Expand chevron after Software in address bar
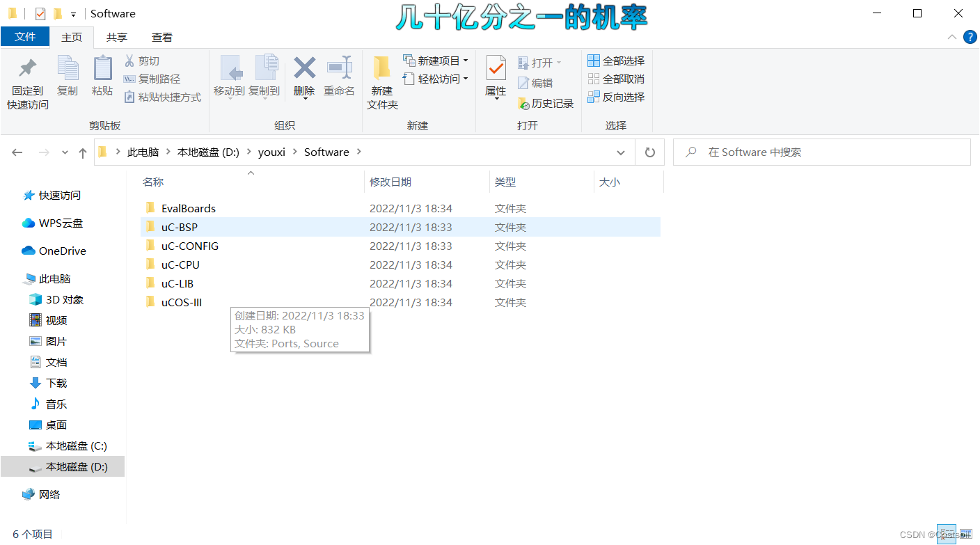This screenshot has width=980, height=545. tap(359, 152)
